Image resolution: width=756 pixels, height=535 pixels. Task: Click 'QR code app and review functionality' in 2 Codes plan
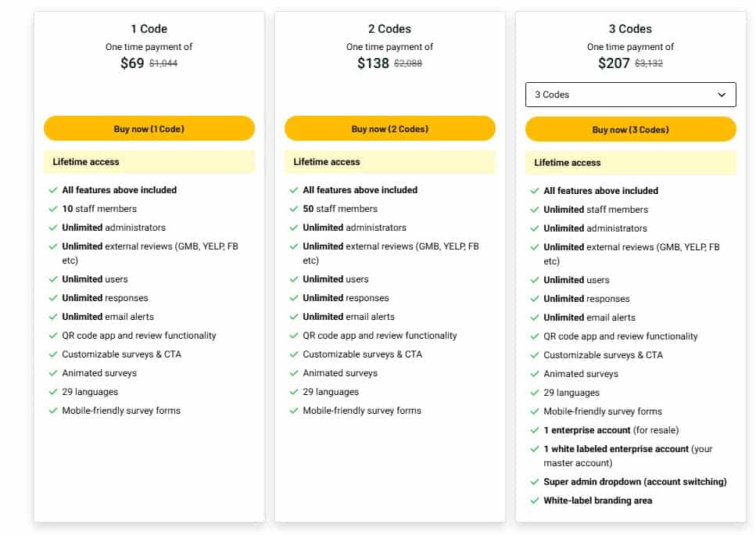click(379, 336)
